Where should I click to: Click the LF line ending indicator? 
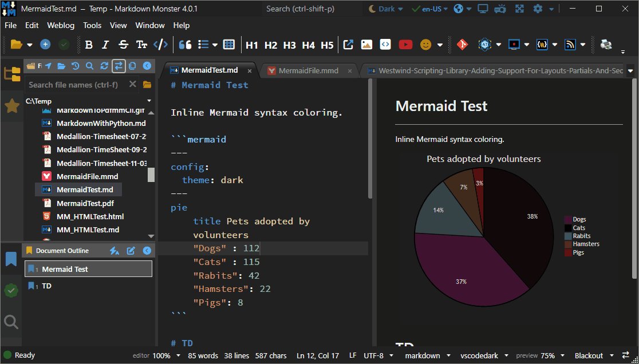[x=353, y=355]
